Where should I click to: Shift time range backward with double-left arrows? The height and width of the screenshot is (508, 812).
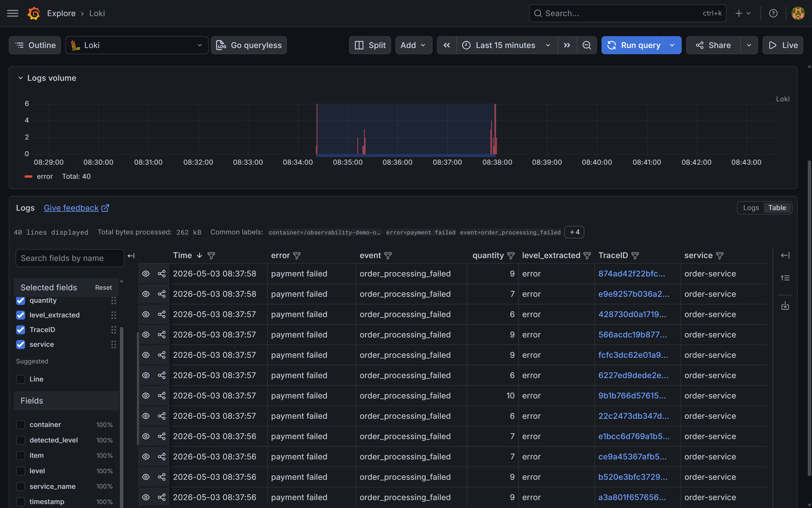[446, 45]
